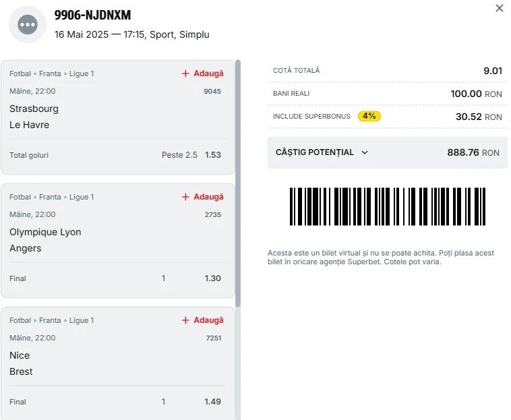Click the Câștig Potențial row
The width and height of the screenshot is (511, 420).
[x=388, y=152]
